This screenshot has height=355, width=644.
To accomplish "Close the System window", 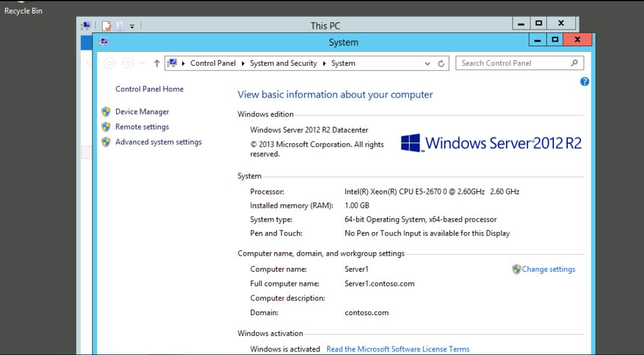I will click(578, 40).
